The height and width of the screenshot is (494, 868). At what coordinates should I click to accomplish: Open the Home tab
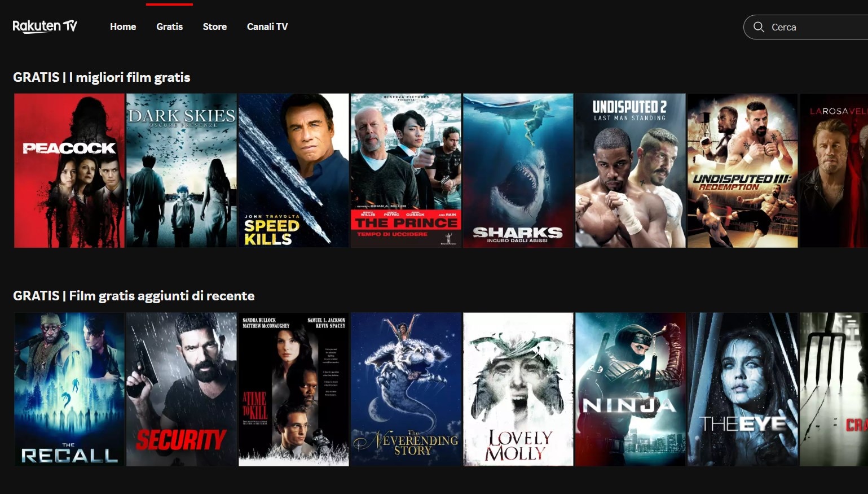123,27
